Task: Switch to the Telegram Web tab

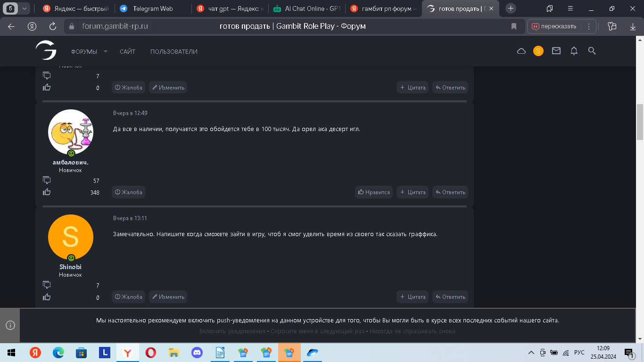Action: pos(152,8)
